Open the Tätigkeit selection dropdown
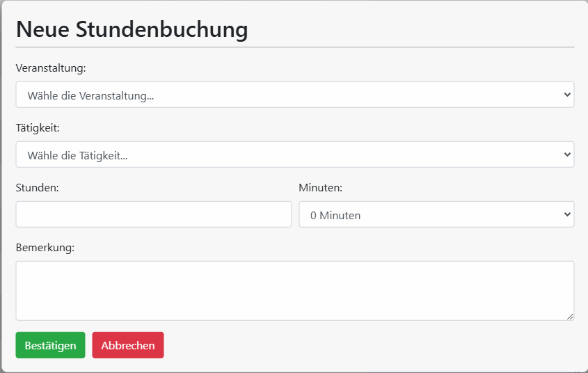 click(295, 154)
